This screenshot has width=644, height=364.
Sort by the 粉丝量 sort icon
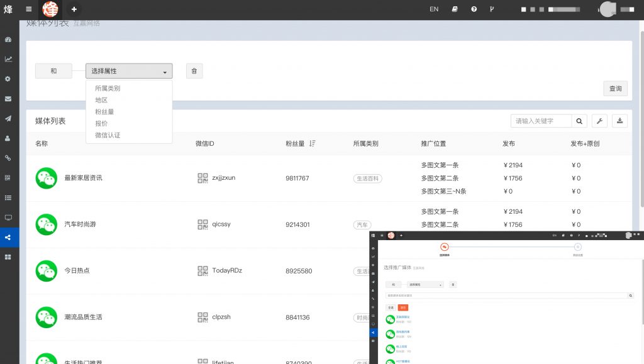(x=312, y=143)
